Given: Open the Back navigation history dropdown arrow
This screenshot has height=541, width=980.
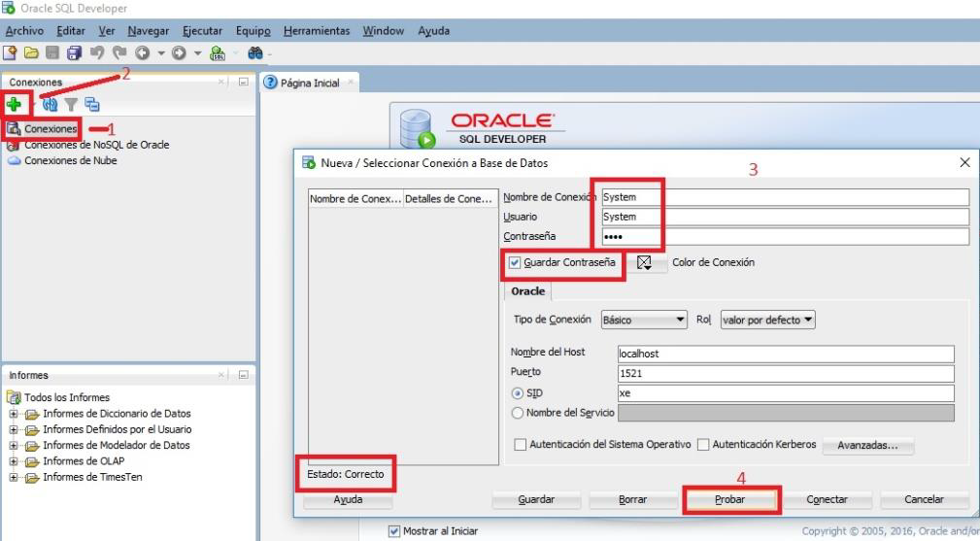Looking at the screenshot, I should (160, 53).
